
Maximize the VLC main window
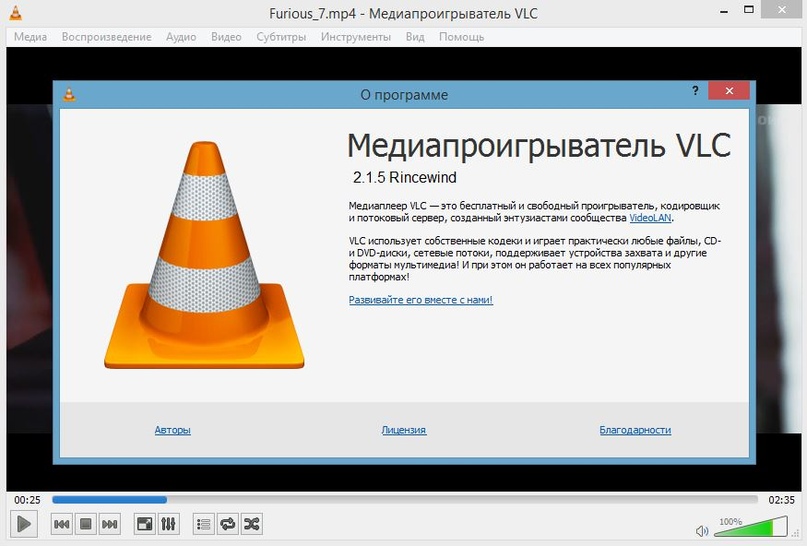point(749,9)
